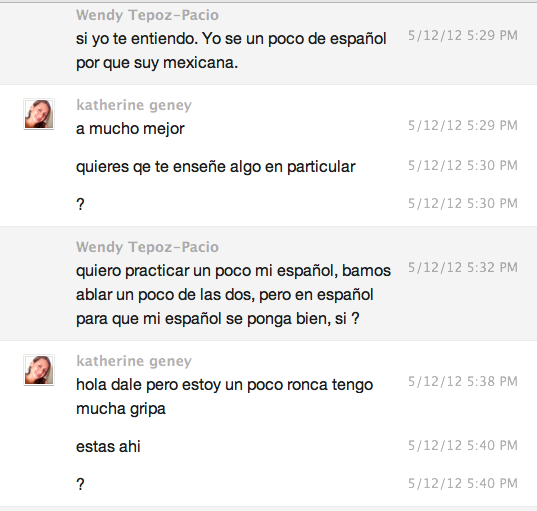537x511 pixels.
Task: Click the question mark message at 5:30 PM
Action: click(x=80, y=204)
